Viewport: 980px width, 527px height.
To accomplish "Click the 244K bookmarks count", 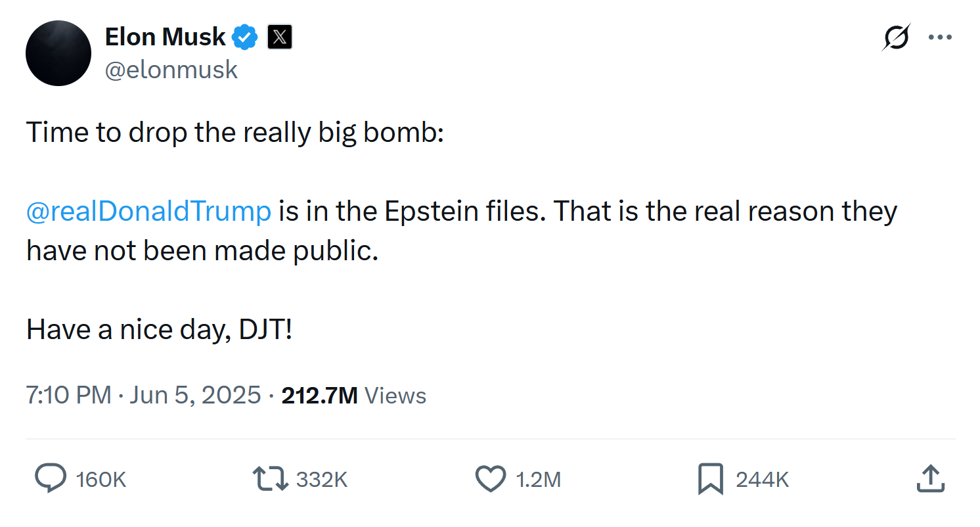I will 761,478.
